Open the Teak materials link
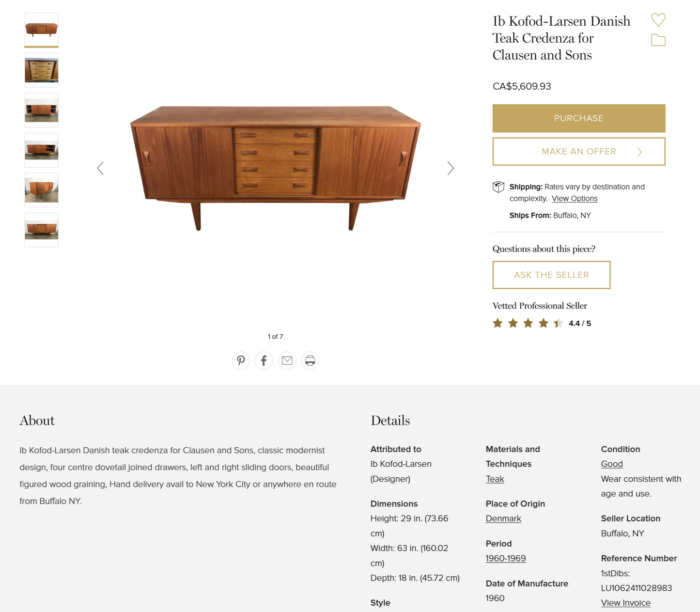This screenshot has height=612, width=700. [495, 479]
